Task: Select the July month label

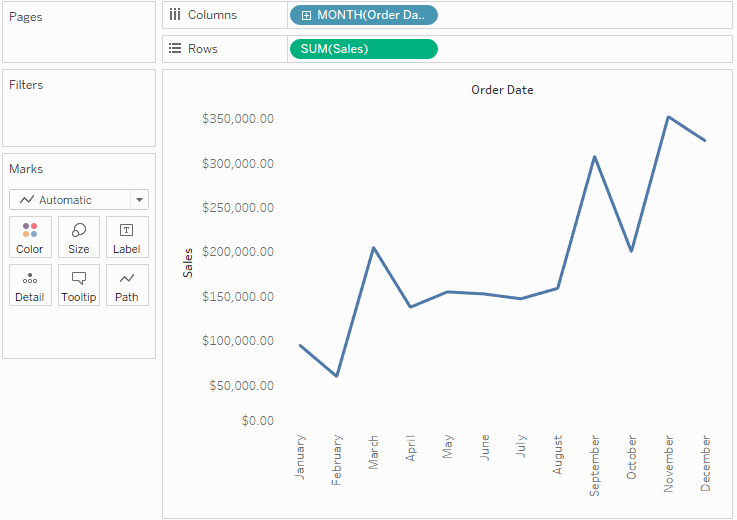Action: (x=521, y=446)
